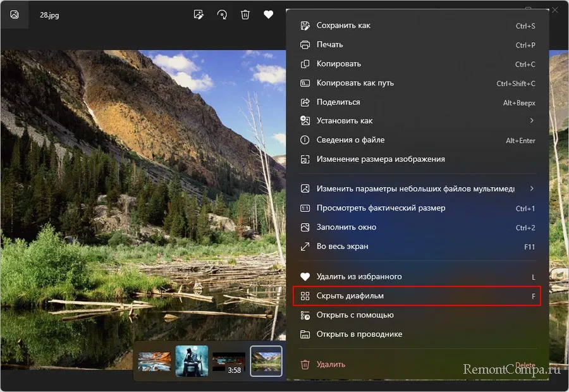Viewport: 569px width, 392px height.
Task: Choose 'Изменение размера изображения' entry
Action: (417, 159)
